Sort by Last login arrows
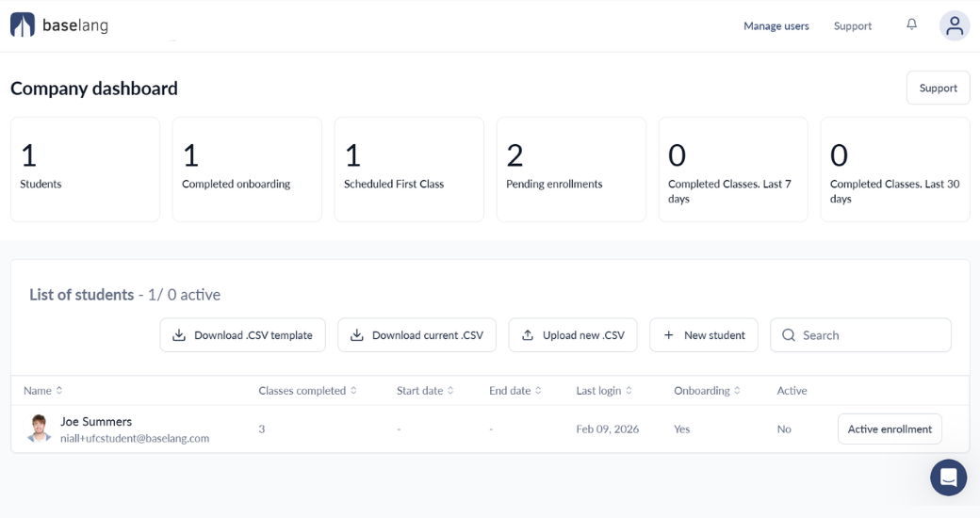 (x=629, y=391)
